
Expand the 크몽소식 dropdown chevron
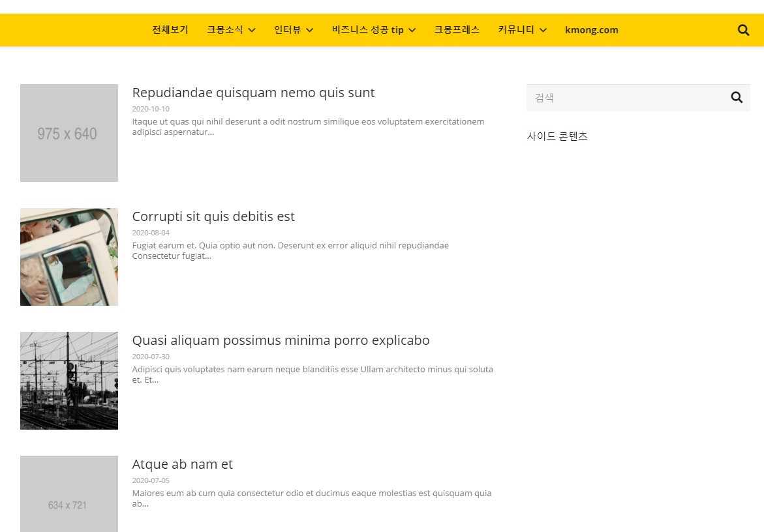(x=252, y=30)
